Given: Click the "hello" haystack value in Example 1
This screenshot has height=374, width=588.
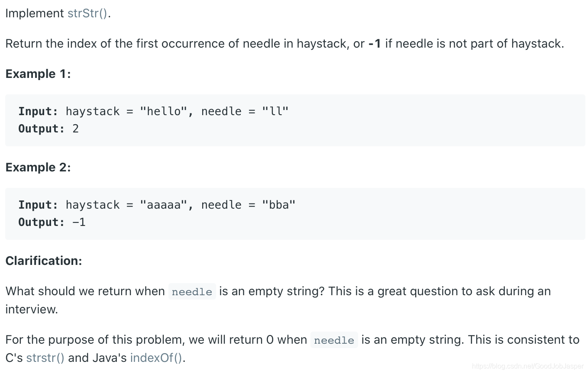Looking at the screenshot, I should tap(164, 112).
